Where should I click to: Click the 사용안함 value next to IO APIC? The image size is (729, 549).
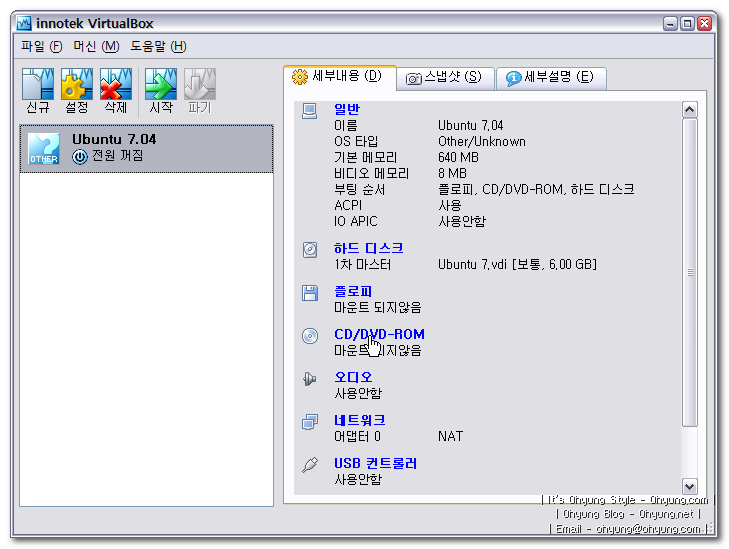462,221
